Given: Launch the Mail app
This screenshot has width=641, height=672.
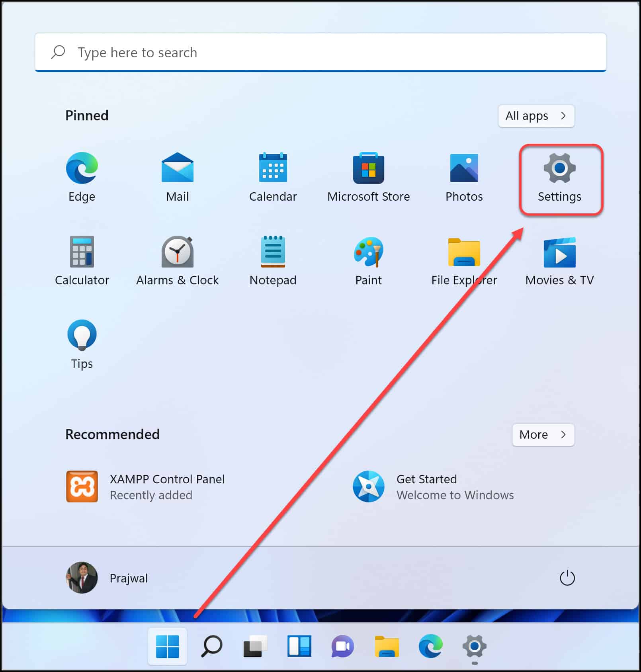Looking at the screenshot, I should [178, 177].
